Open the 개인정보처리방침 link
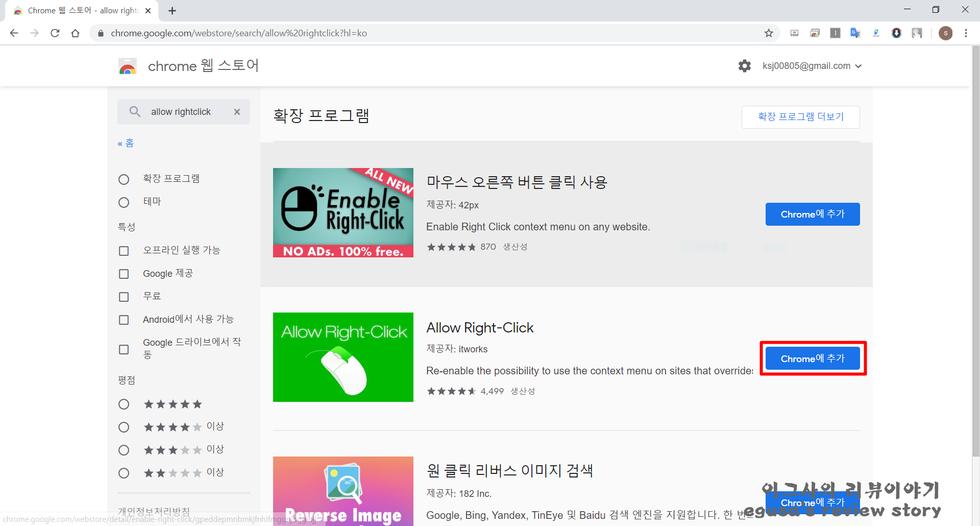980x526 pixels. coord(154,511)
